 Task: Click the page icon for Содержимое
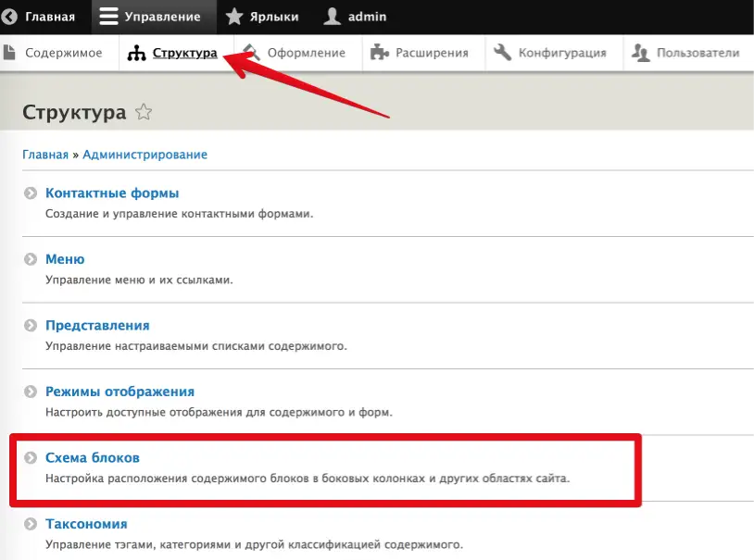pyautogui.click(x=10, y=53)
